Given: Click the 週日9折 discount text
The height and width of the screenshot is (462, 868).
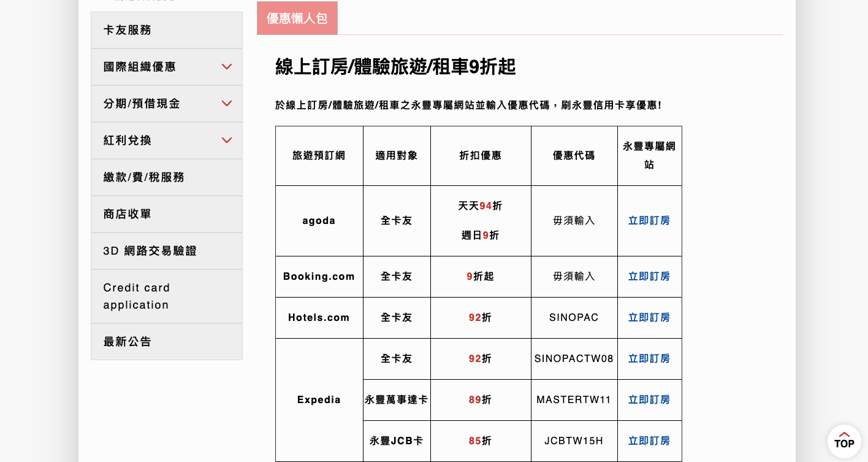Looking at the screenshot, I should click(481, 235).
